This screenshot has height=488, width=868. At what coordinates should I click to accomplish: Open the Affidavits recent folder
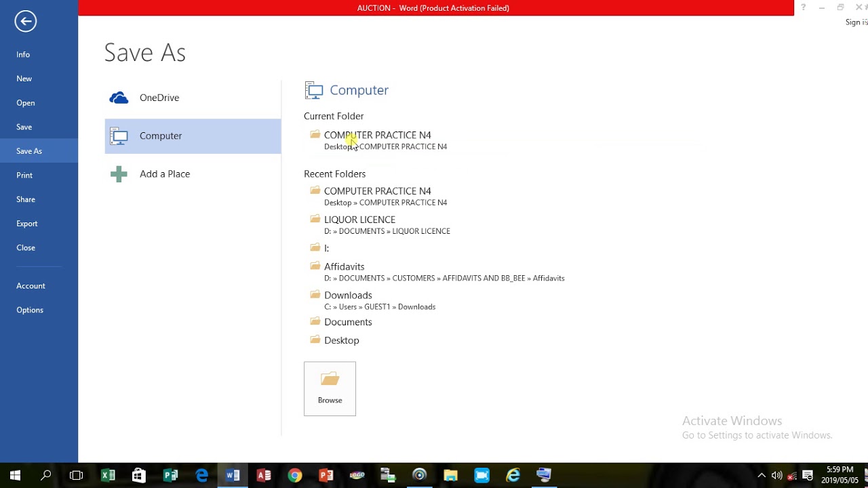click(437, 272)
